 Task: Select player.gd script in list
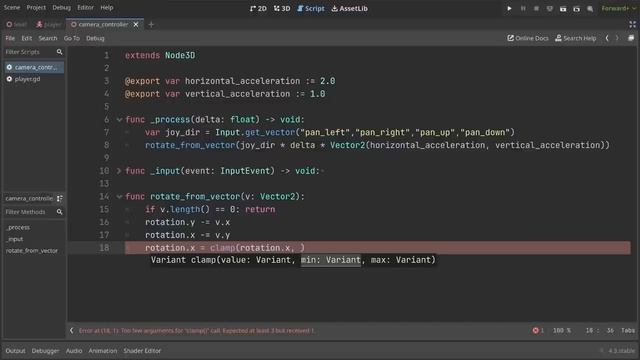click(34, 79)
